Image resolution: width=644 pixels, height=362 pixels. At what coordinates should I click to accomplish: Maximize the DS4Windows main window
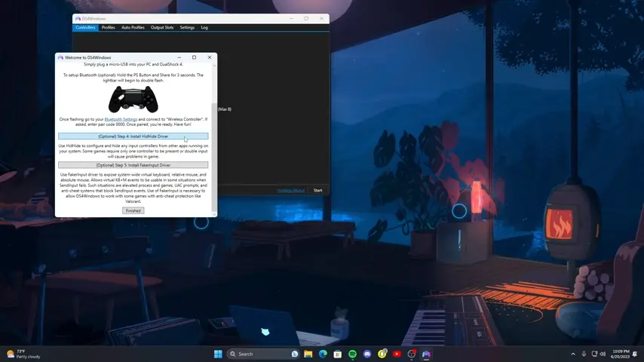click(306, 19)
